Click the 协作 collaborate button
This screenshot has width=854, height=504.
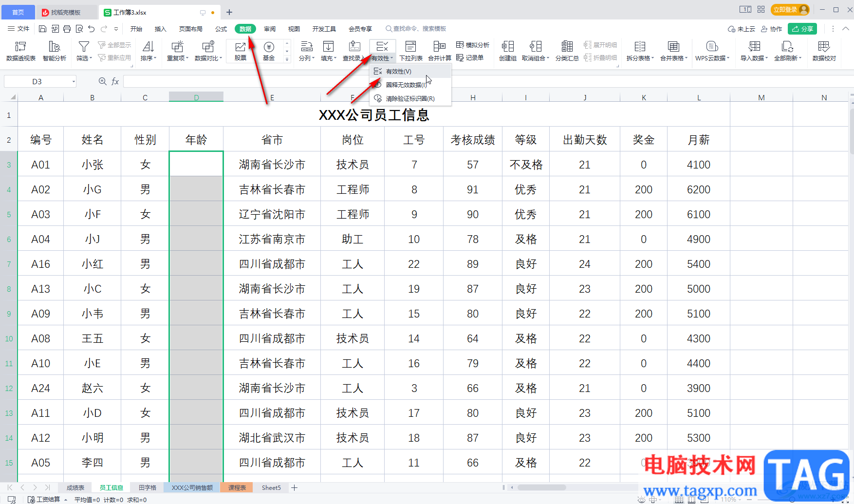pos(772,29)
